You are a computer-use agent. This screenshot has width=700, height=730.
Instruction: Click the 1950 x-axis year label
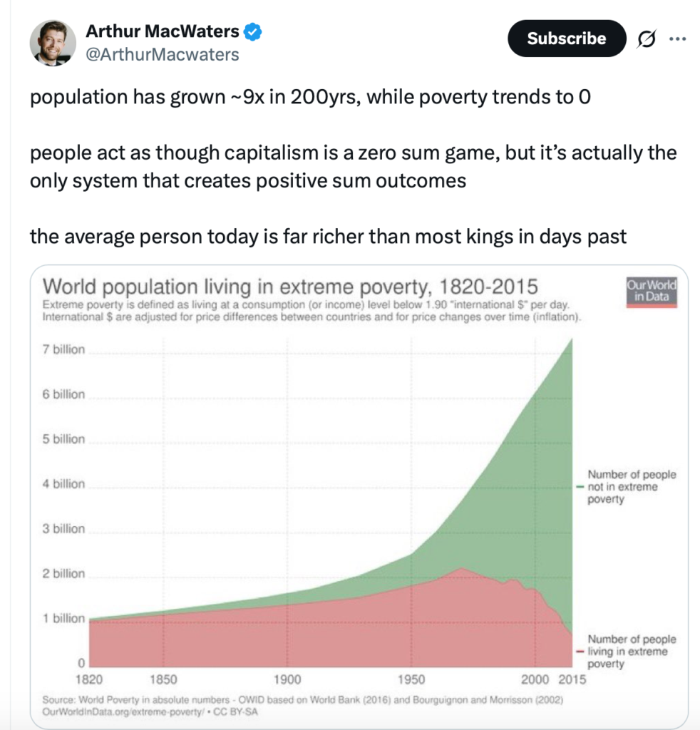411,679
